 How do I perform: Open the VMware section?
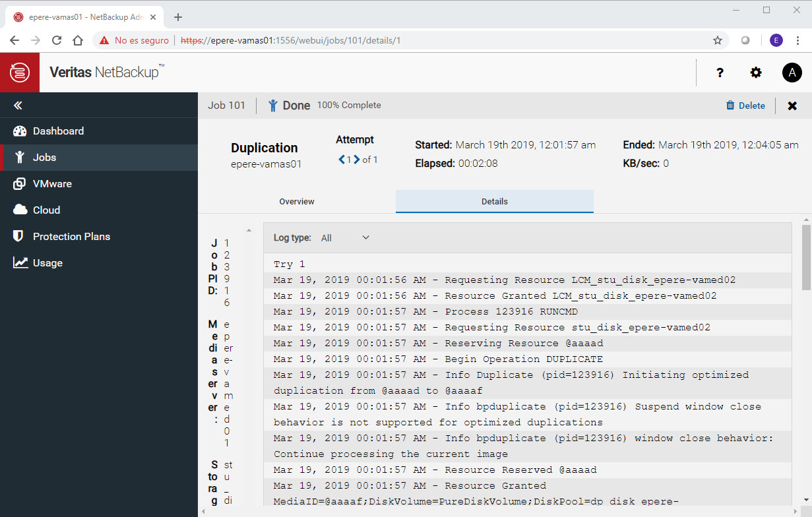click(x=99, y=183)
